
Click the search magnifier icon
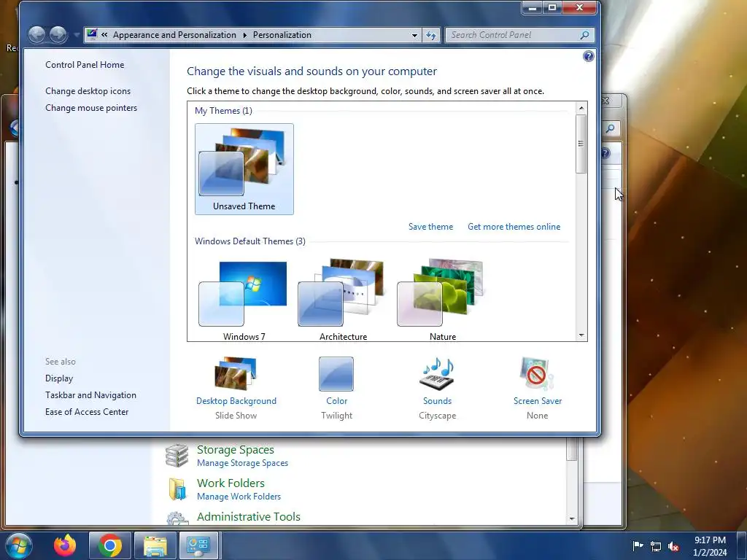coord(584,35)
